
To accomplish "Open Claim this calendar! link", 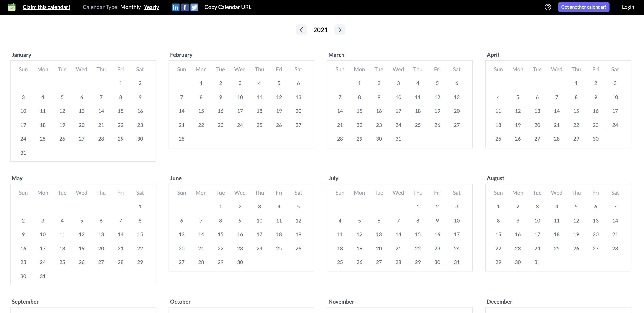I will click(x=46, y=7).
